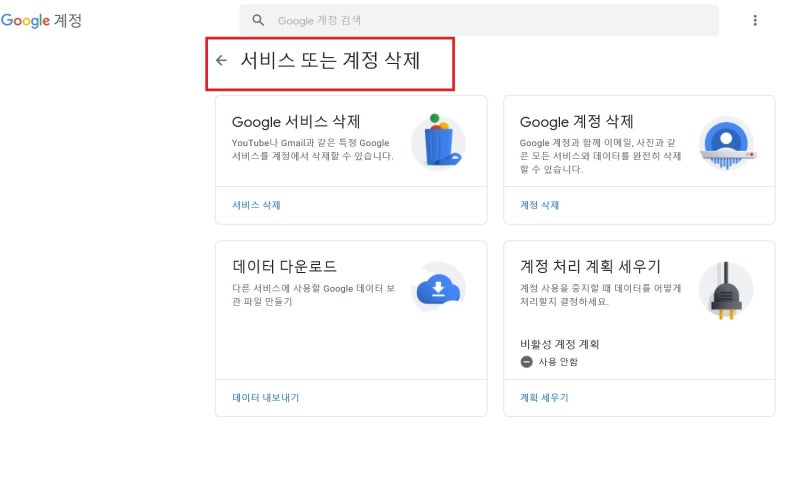This screenshot has height=489, width=800.
Task: Open the 데이터 내보내기 link
Action: [265, 398]
